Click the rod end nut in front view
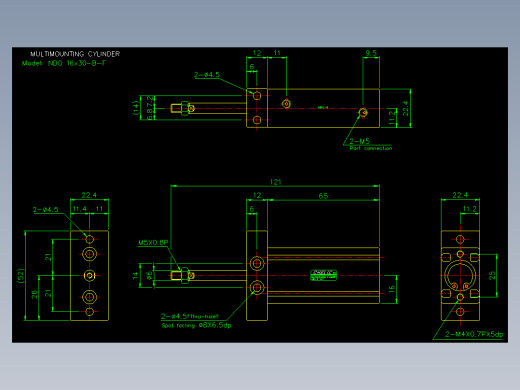Screen dimensions: 520x390 click(185, 275)
